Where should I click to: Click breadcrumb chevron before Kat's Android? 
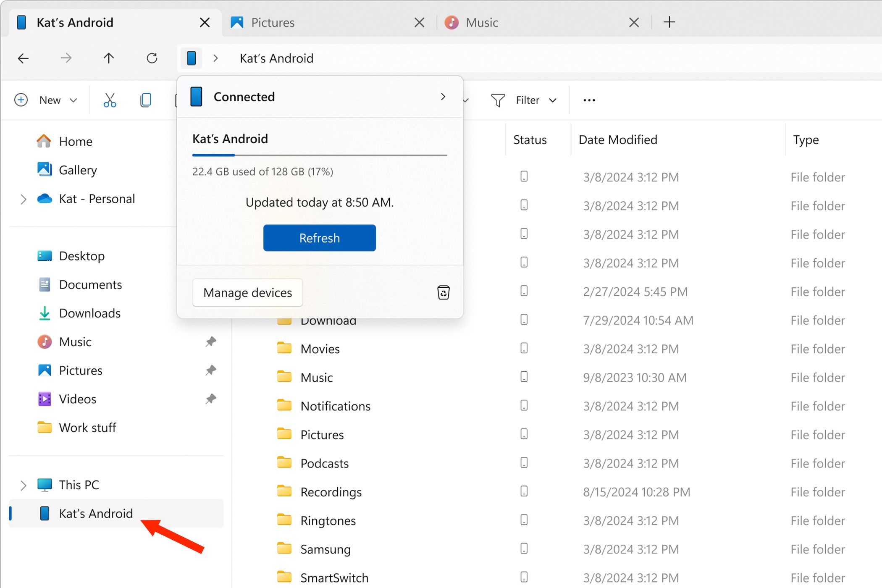215,58
